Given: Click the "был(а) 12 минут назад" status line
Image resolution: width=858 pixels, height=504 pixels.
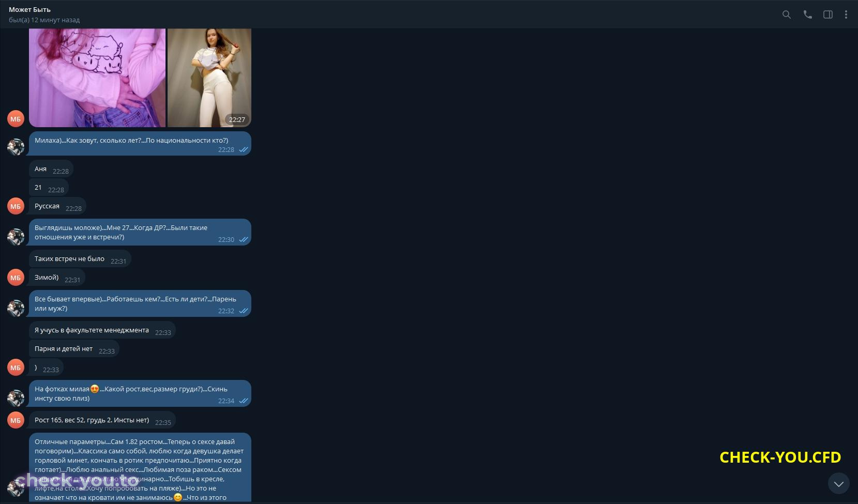Looking at the screenshot, I should [x=44, y=20].
